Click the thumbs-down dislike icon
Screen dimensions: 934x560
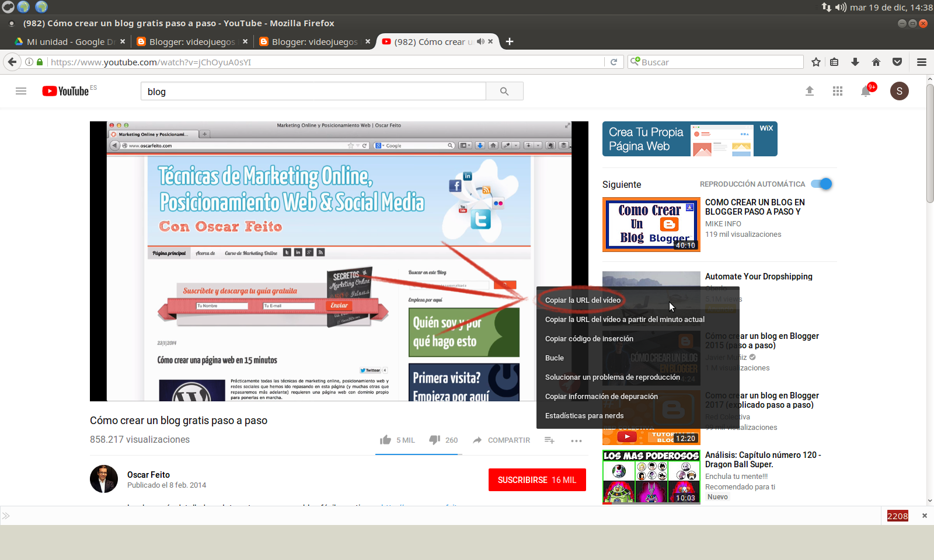click(x=435, y=440)
